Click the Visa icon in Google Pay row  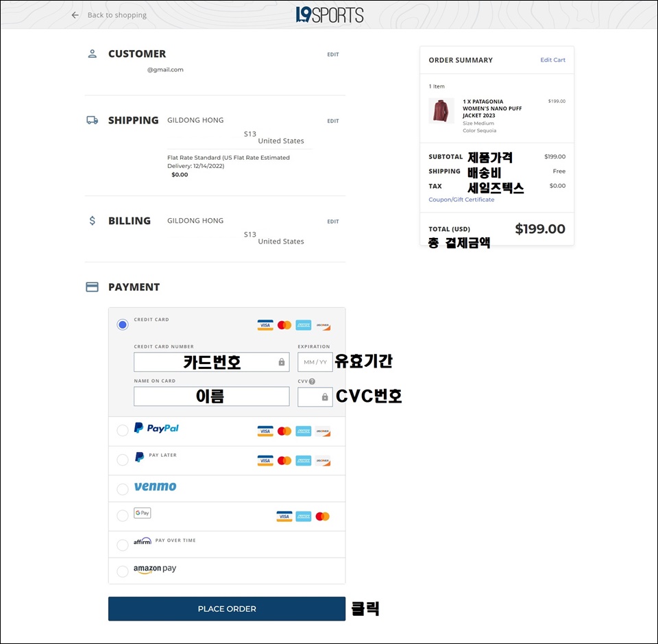[x=284, y=516]
